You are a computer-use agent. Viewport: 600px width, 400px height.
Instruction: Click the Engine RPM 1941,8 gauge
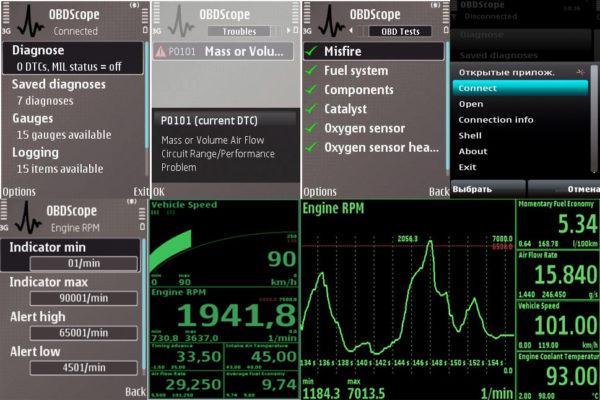click(x=223, y=315)
